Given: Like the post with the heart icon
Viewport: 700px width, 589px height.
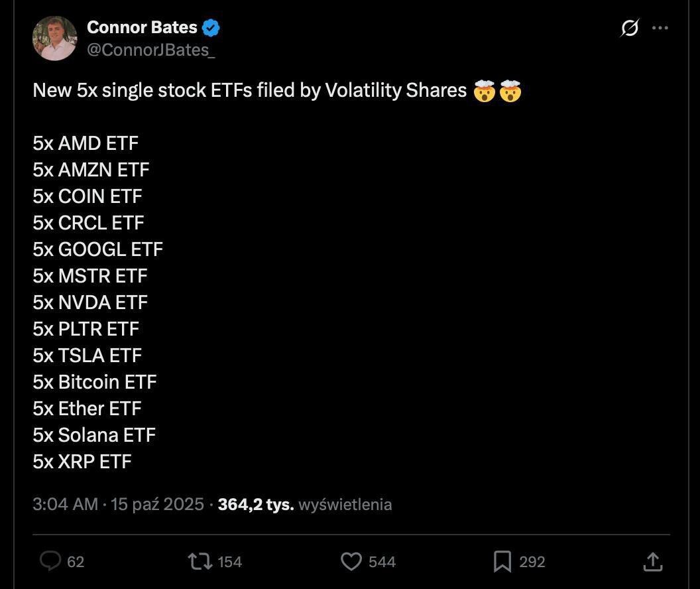Looking at the screenshot, I should [x=351, y=562].
